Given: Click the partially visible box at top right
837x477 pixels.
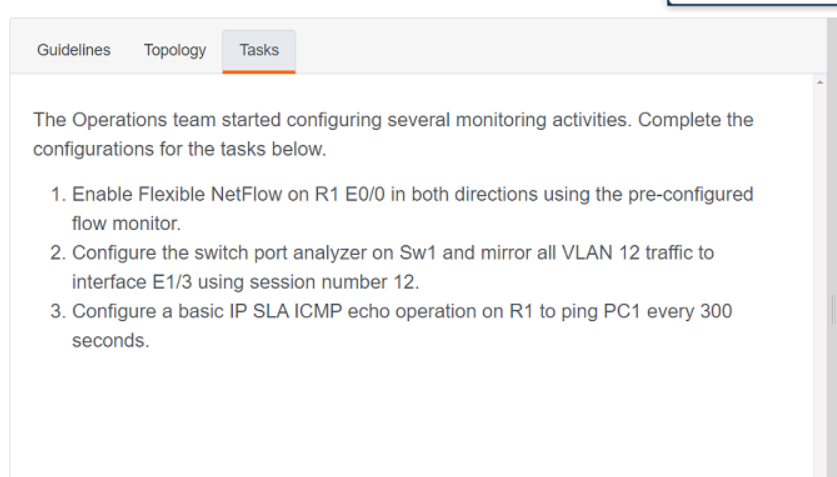Looking at the screenshot, I should click(752, 3).
